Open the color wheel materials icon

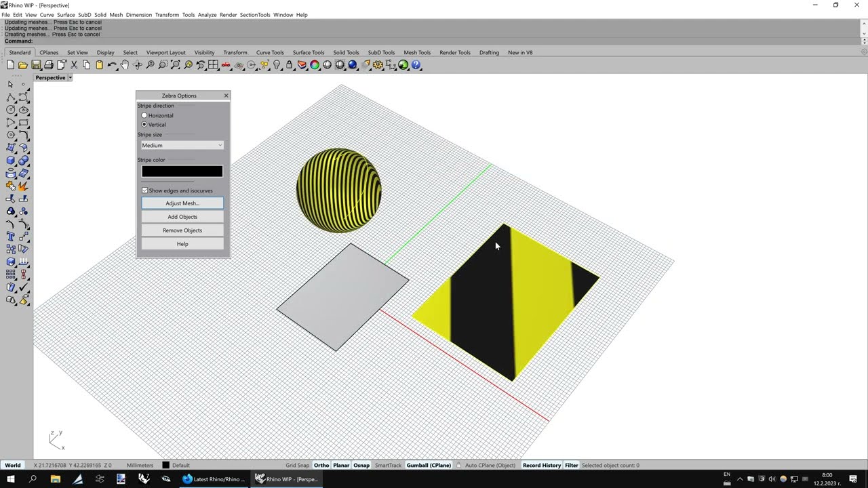point(315,65)
